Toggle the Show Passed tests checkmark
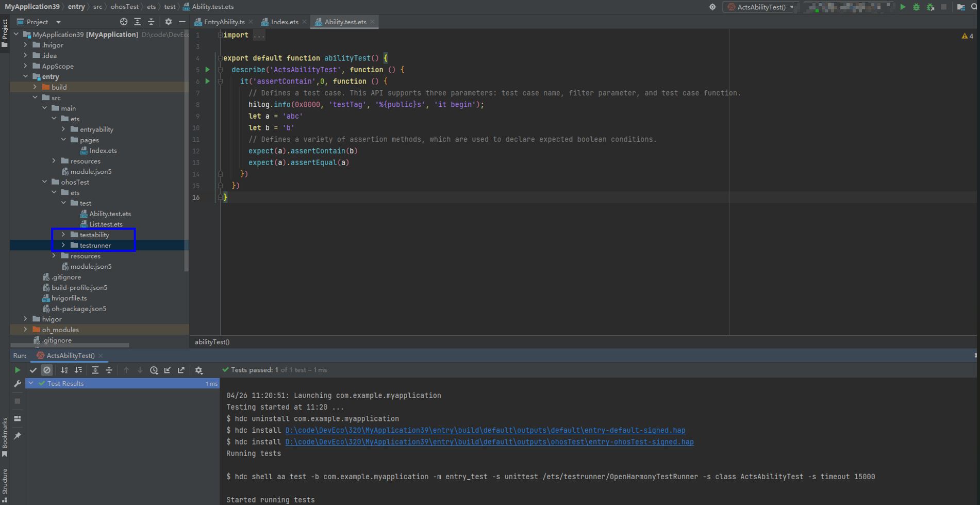 (x=33, y=370)
